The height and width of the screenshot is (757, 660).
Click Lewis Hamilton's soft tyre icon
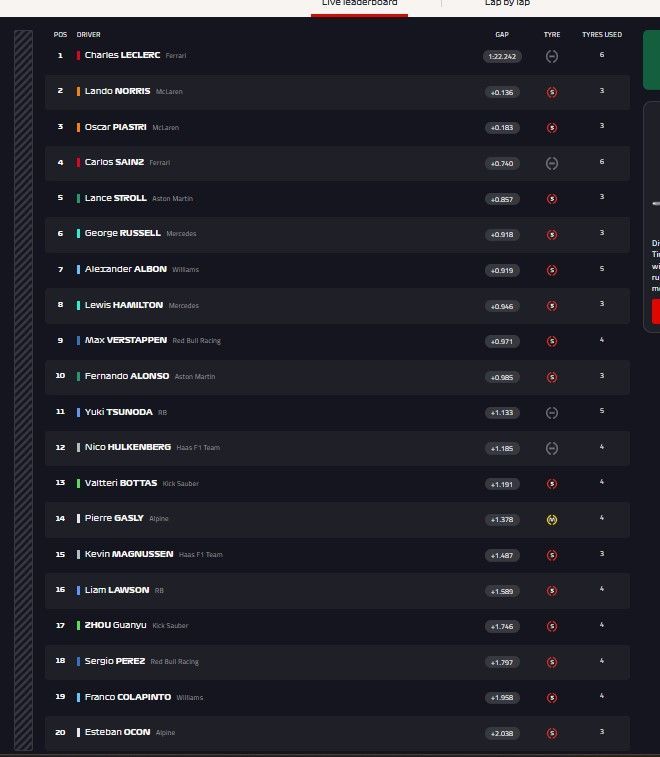point(552,306)
